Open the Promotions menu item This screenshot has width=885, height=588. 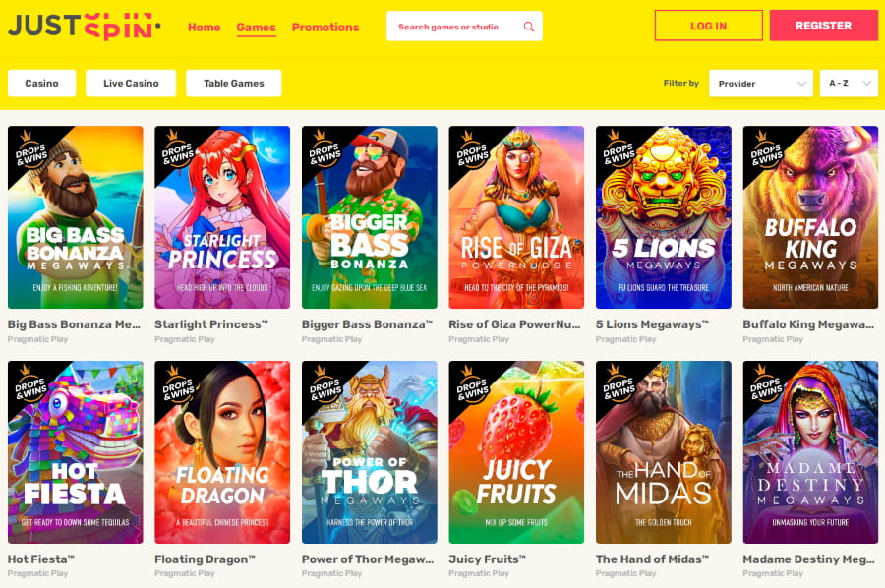click(325, 28)
